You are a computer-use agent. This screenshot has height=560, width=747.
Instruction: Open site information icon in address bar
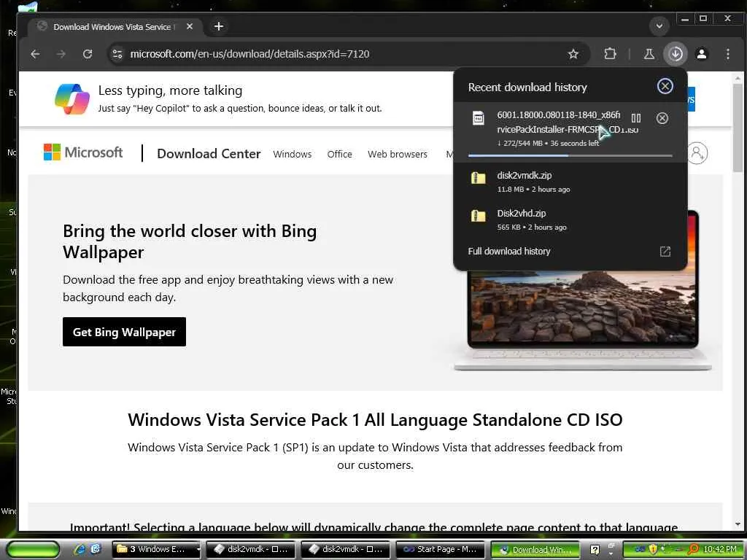pyautogui.click(x=117, y=54)
